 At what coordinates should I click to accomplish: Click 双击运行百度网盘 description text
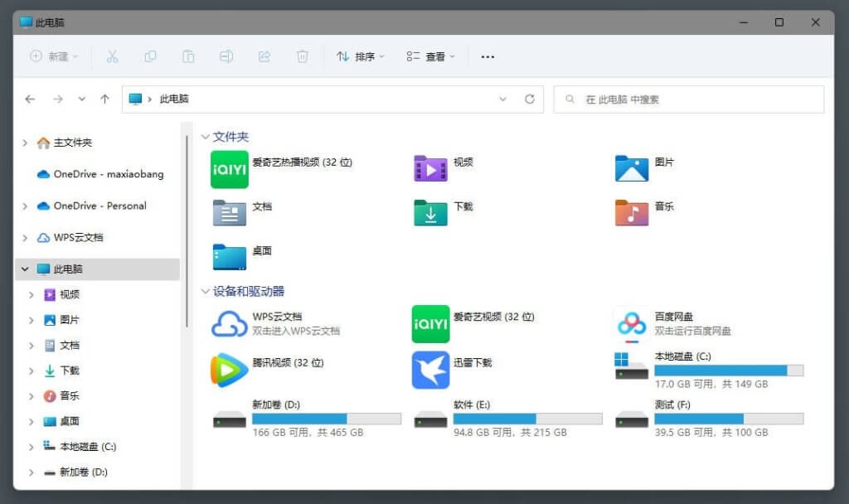692,331
